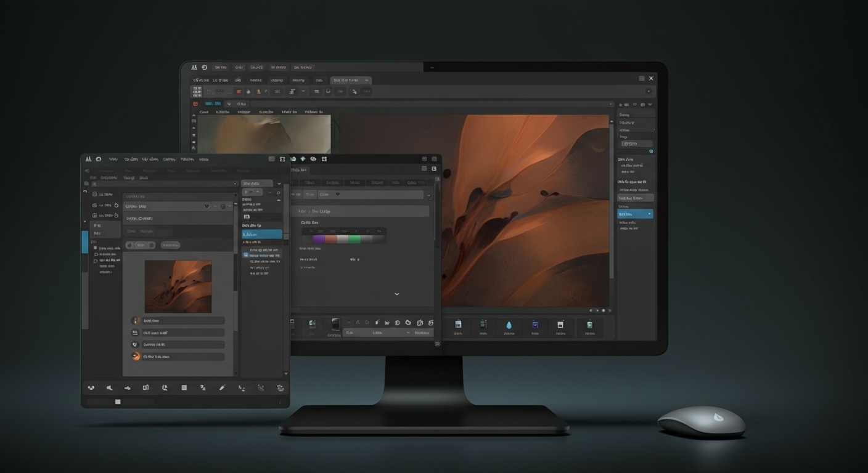Open the dropdown at top of right sidebar
This screenshot has width=868, height=473.
(636, 143)
